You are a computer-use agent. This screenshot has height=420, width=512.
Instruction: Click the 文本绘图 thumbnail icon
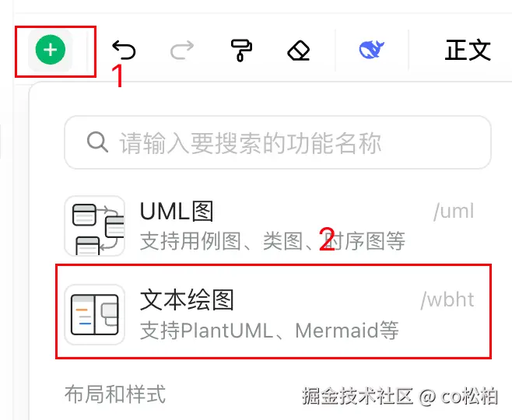pyautogui.click(x=95, y=314)
